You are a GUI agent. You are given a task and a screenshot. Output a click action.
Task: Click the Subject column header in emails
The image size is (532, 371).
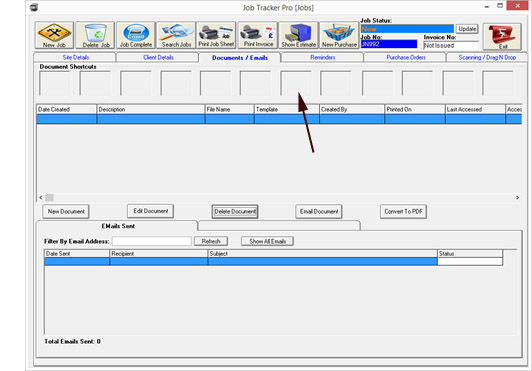pos(322,254)
